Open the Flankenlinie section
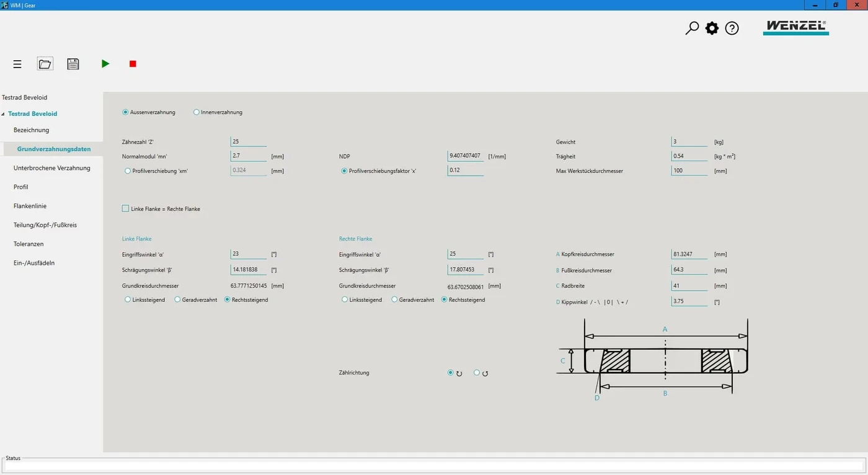 pos(30,206)
